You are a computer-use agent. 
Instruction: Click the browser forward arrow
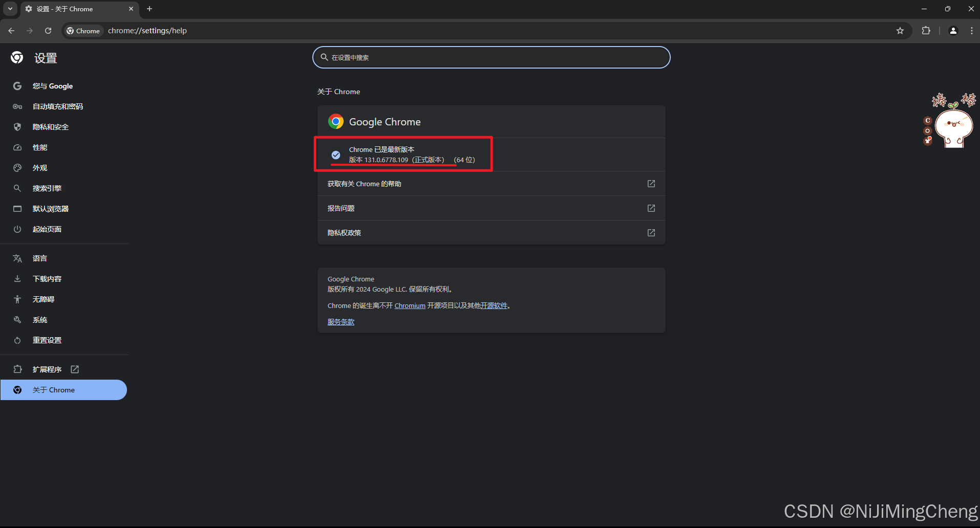coord(30,31)
